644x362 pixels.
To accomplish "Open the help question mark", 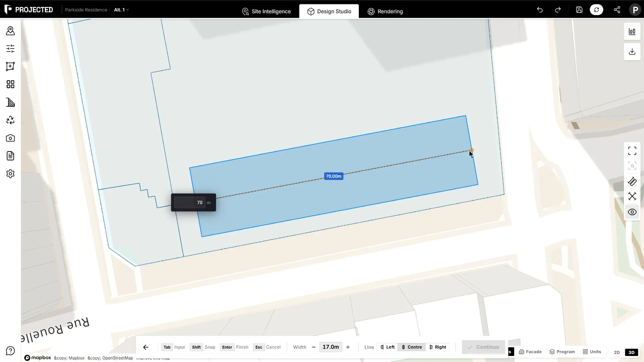I will [10, 351].
